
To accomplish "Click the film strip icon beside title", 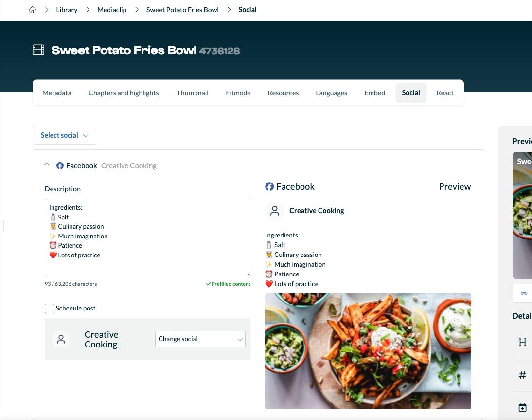I will tap(38, 50).
